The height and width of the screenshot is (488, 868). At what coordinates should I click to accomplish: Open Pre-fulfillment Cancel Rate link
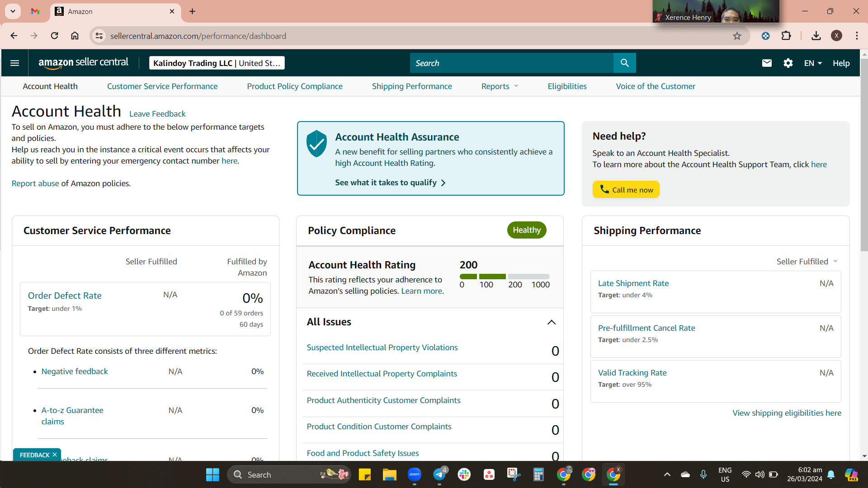[x=646, y=328]
